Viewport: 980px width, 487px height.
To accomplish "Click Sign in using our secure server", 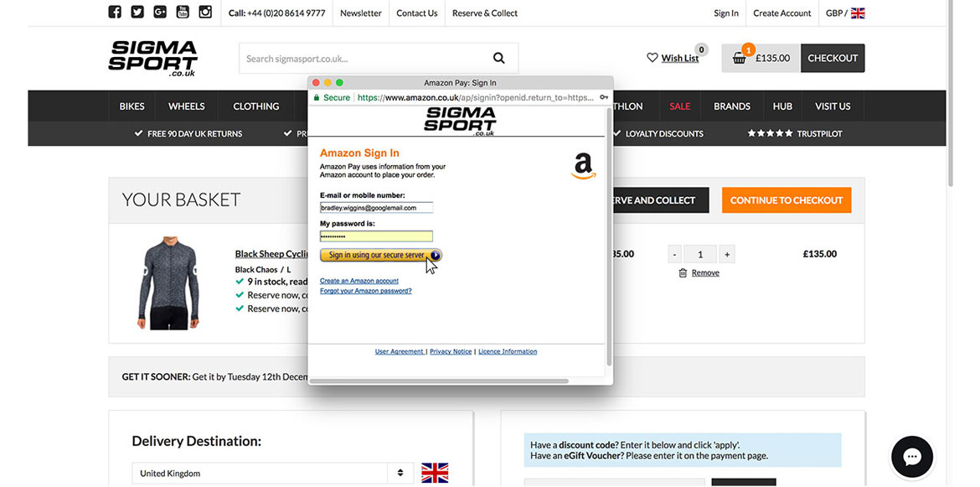I will 380,255.
